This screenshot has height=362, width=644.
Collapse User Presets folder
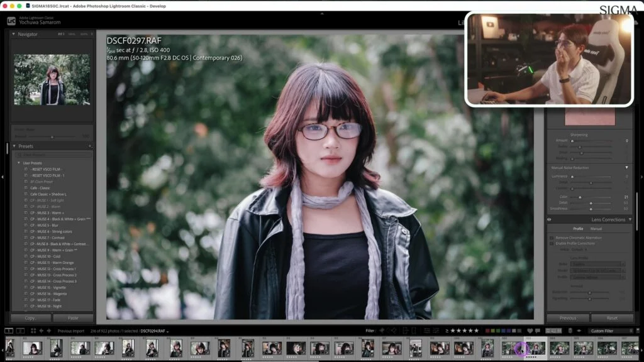(x=18, y=163)
